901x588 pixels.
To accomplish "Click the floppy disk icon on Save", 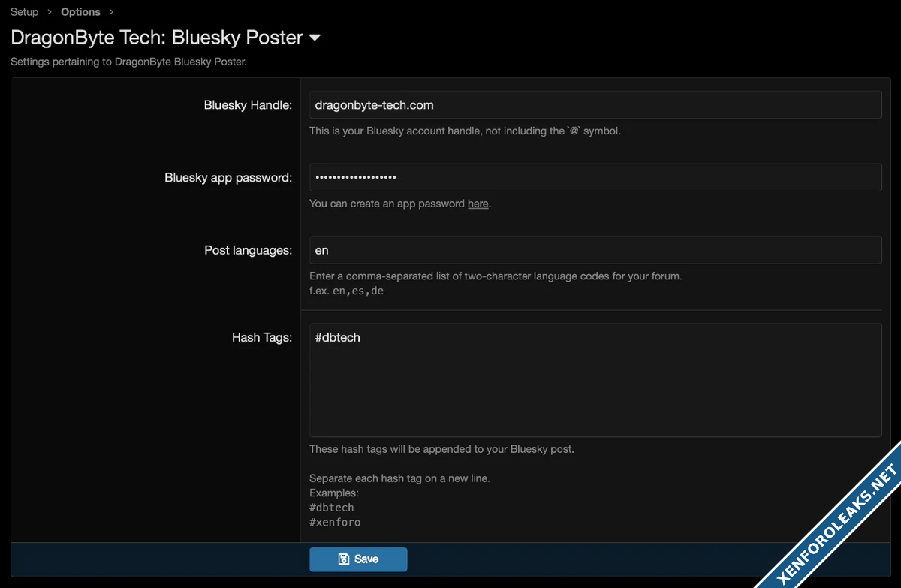I will point(343,559).
